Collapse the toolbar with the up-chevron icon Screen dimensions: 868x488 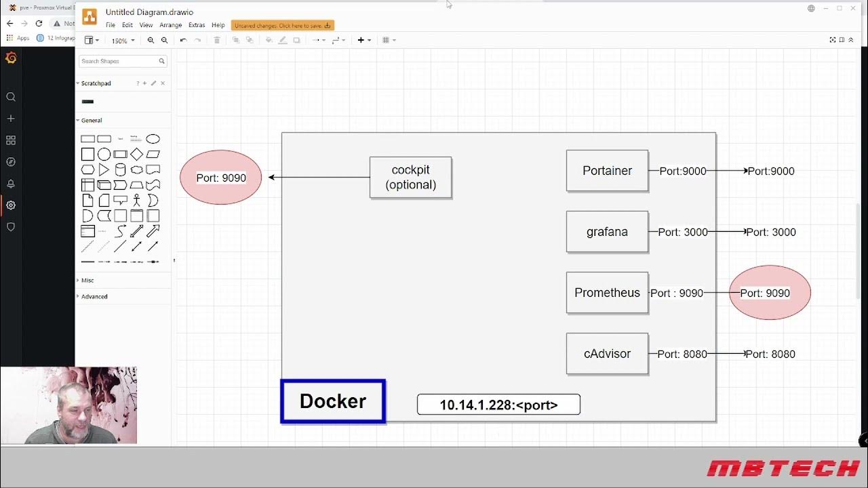tap(851, 40)
